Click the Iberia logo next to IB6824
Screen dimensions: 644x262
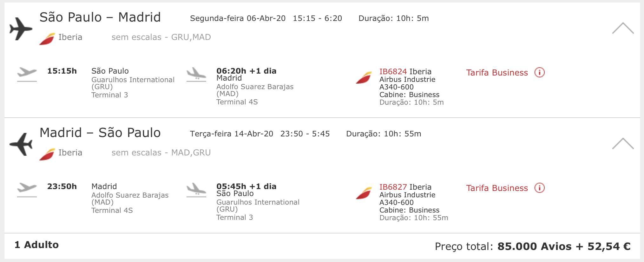pos(364,78)
